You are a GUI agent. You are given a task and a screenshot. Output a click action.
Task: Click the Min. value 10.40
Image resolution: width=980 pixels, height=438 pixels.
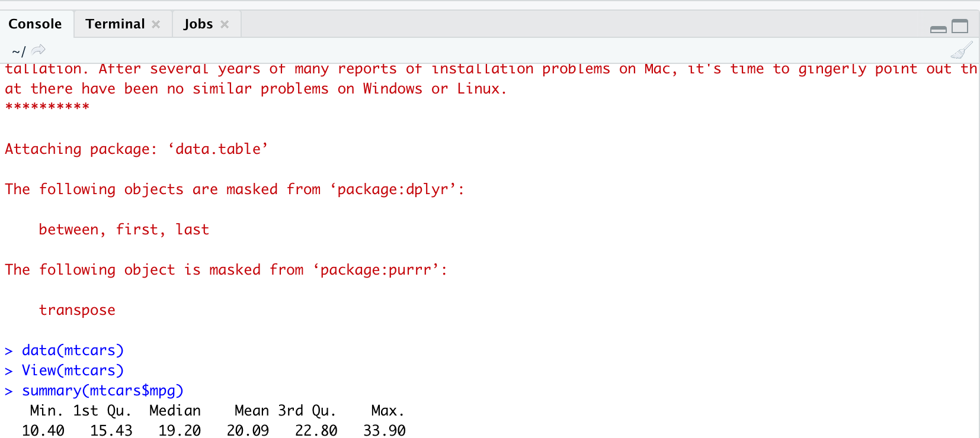[x=43, y=430]
